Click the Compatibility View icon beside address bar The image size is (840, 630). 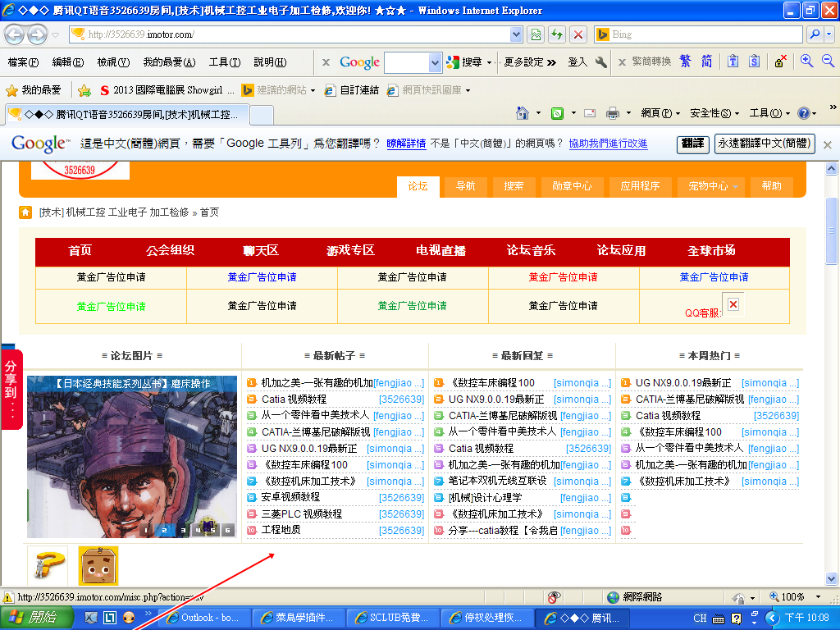pos(536,34)
